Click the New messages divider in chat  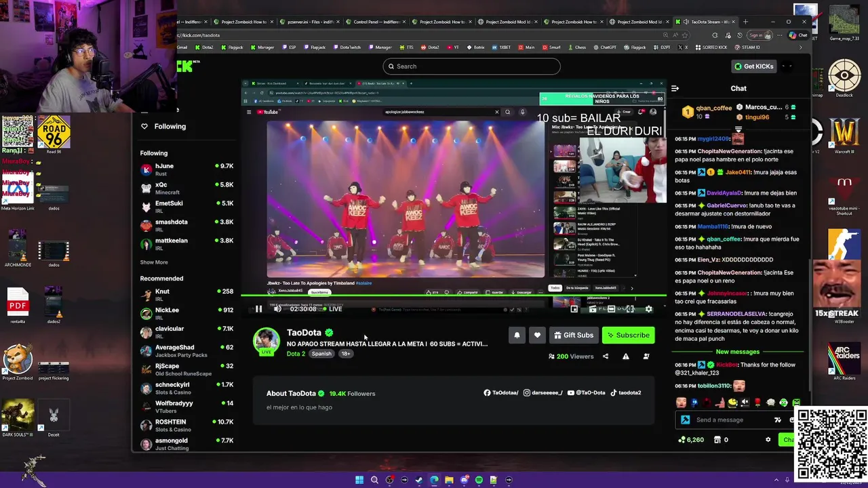click(x=737, y=352)
